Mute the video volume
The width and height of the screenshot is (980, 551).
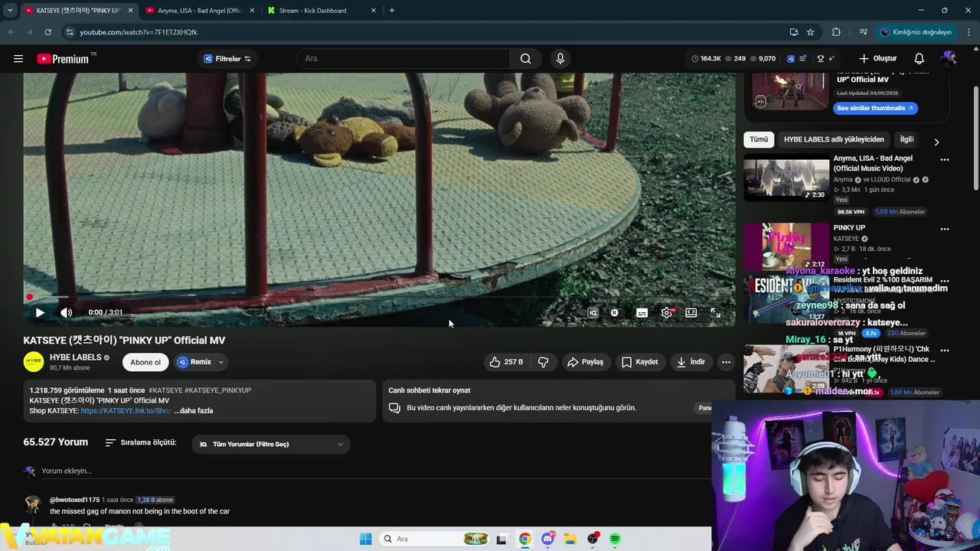click(67, 312)
